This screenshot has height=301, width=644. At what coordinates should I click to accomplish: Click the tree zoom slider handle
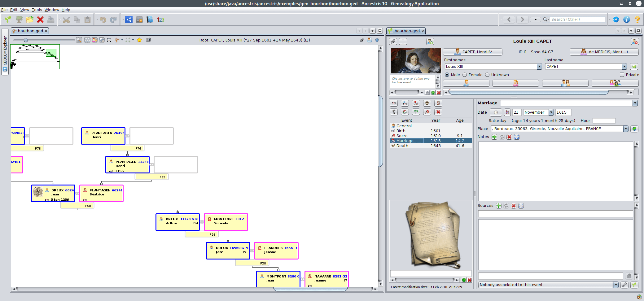click(26, 40)
